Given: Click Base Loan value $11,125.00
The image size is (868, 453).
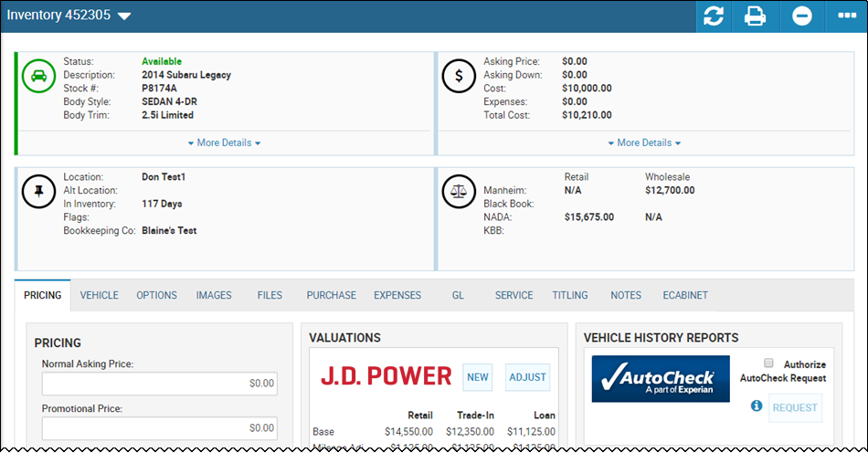Looking at the screenshot, I should point(531,431).
